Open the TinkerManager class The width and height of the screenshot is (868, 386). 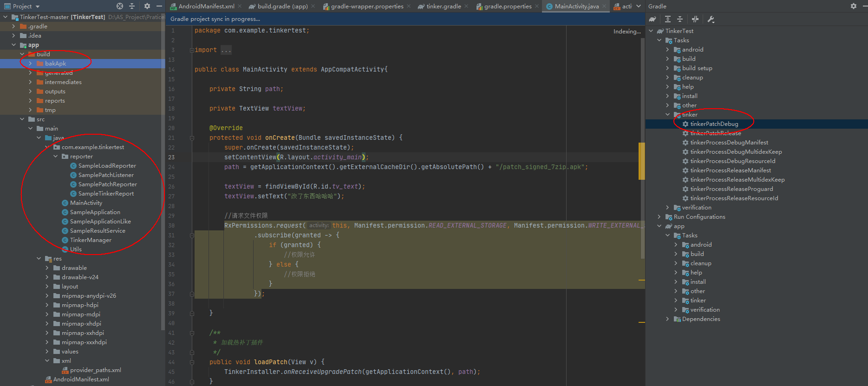click(x=91, y=240)
